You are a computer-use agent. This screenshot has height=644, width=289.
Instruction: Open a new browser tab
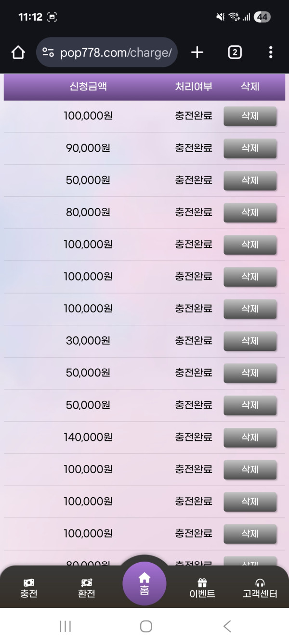(197, 52)
